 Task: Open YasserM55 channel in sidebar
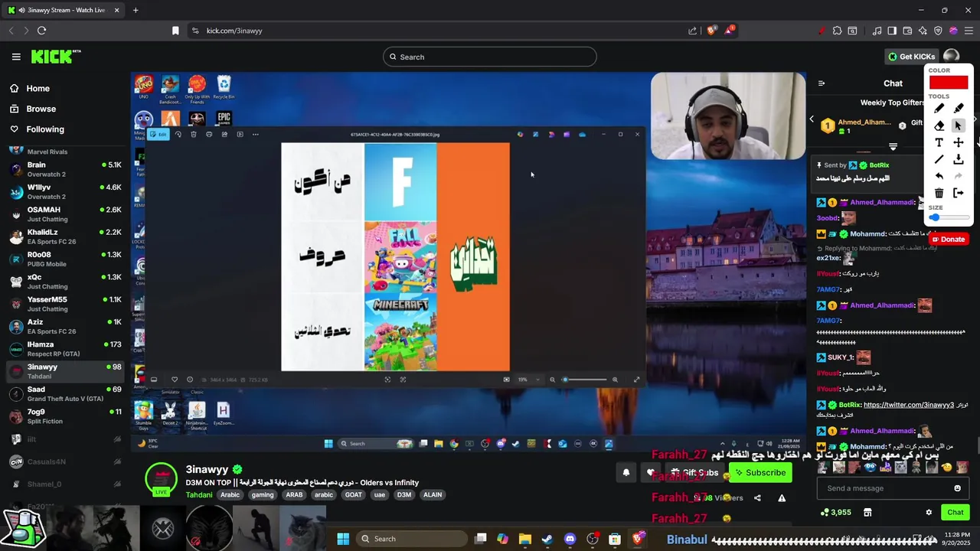(65, 305)
